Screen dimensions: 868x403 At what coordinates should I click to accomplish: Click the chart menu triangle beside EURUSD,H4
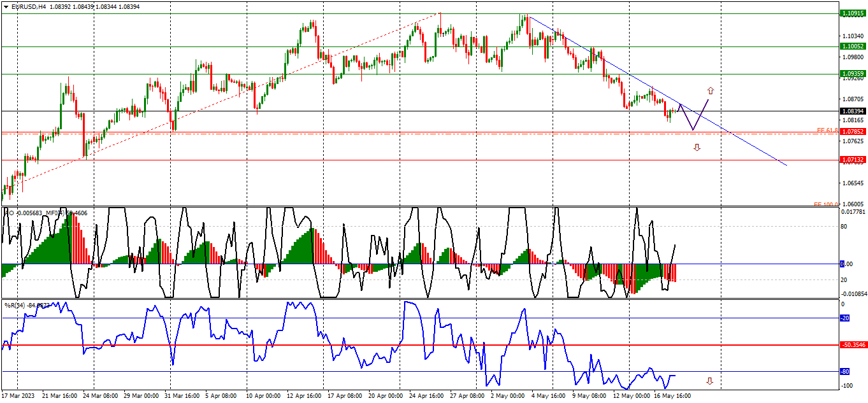click(x=6, y=6)
